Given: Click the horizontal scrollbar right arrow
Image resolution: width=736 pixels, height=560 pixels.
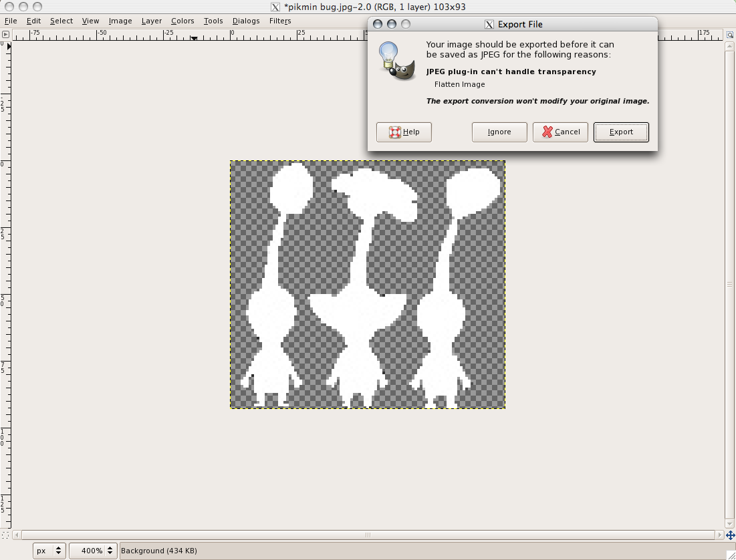Looking at the screenshot, I should [x=719, y=535].
